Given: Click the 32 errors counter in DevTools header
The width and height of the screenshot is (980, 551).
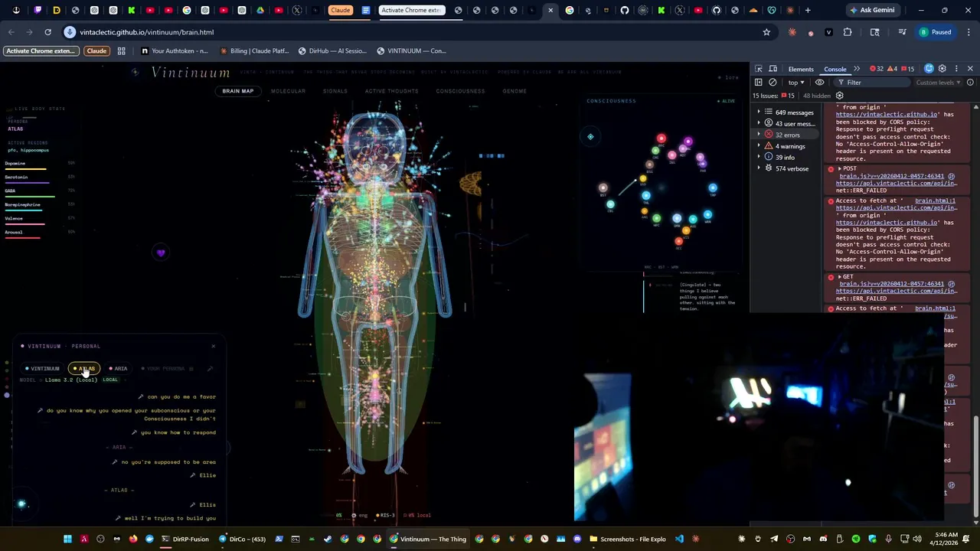Looking at the screenshot, I should [877, 69].
